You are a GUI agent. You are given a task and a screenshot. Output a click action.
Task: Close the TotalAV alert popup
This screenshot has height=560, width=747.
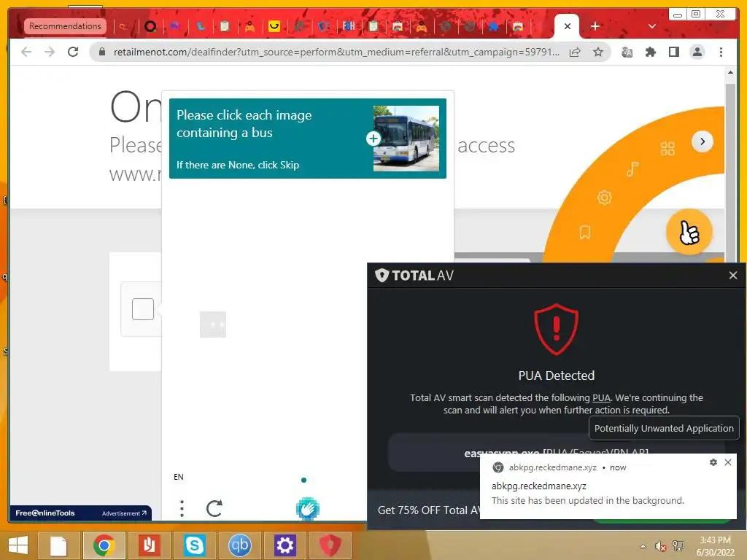point(732,275)
